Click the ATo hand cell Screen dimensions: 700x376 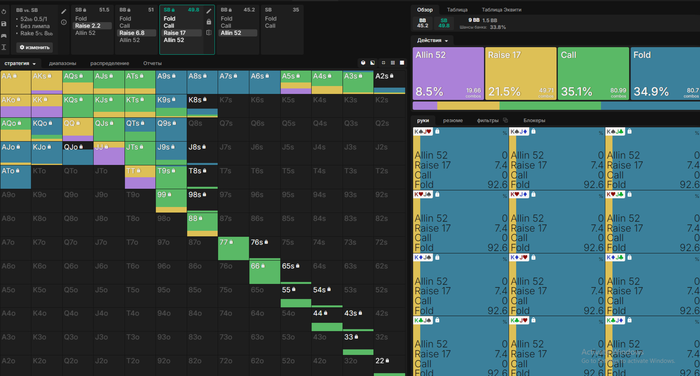16,178
